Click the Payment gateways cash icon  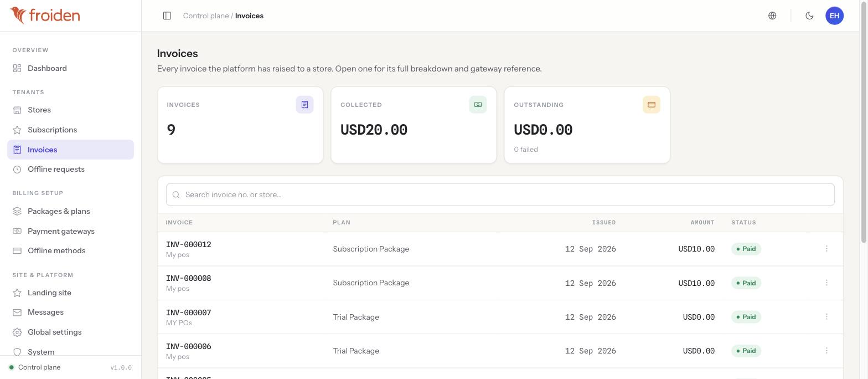tap(17, 231)
